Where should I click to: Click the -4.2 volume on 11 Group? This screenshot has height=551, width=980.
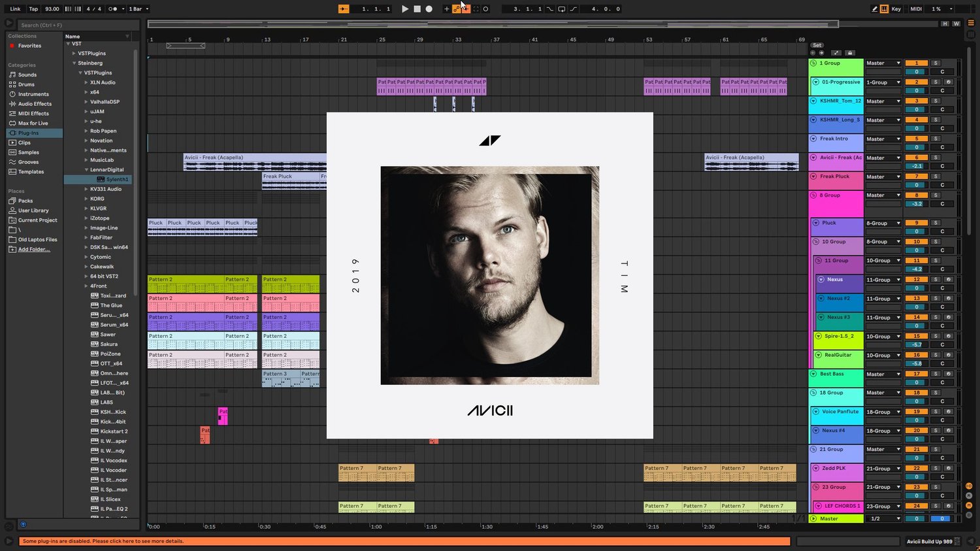point(917,269)
